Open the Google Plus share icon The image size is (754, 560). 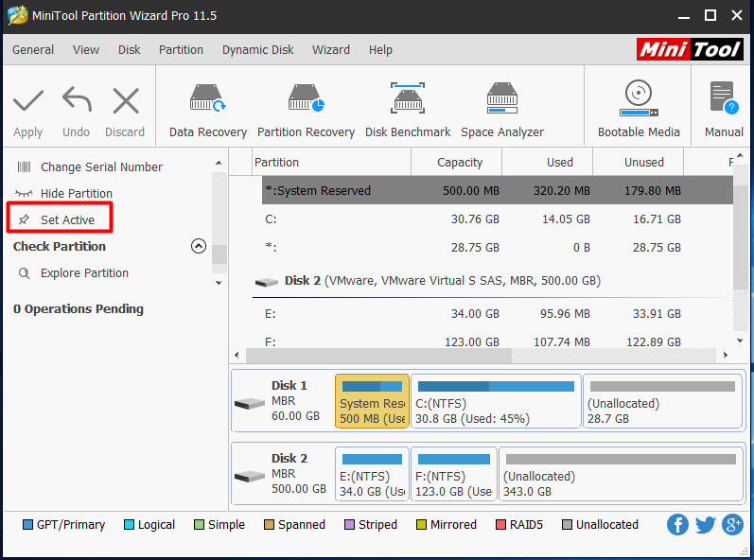[x=733, y=524]
